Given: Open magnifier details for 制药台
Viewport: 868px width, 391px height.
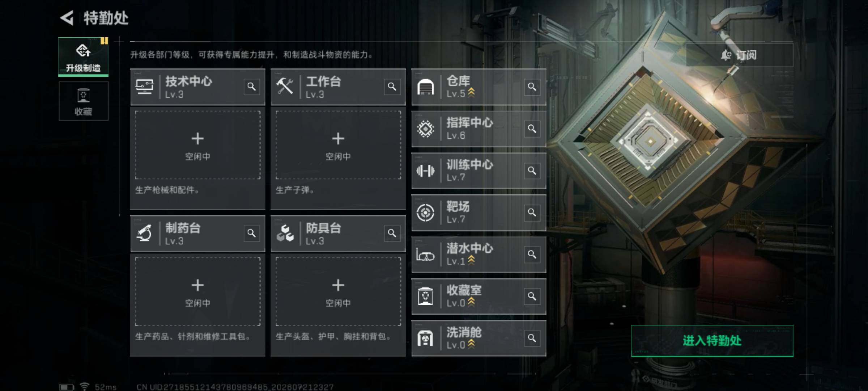Looking at the screenshot, I should click(x=252, y=234).
